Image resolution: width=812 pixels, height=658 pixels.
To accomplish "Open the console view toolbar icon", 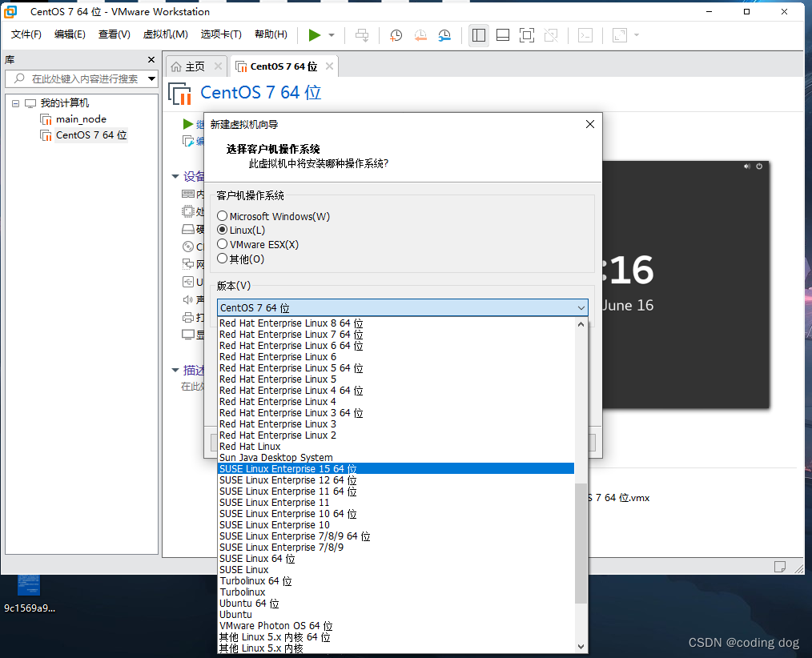I will [585, 35].
